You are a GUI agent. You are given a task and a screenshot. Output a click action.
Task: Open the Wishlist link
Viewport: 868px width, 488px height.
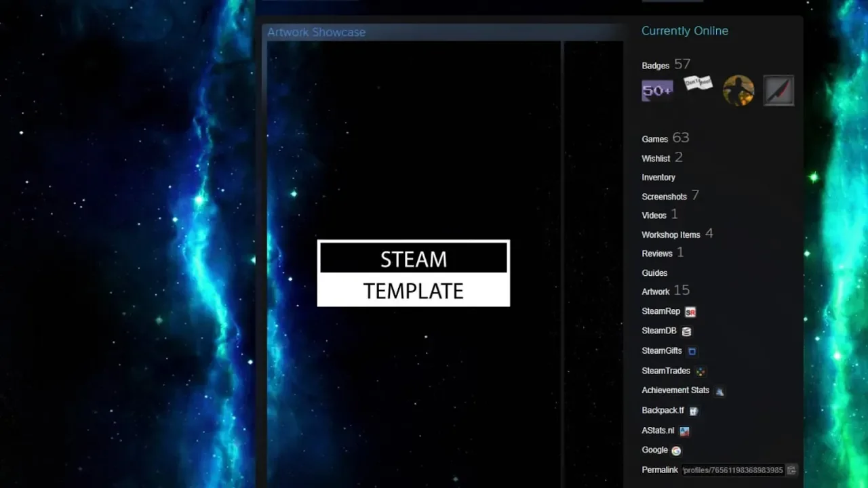click(656, 159)
